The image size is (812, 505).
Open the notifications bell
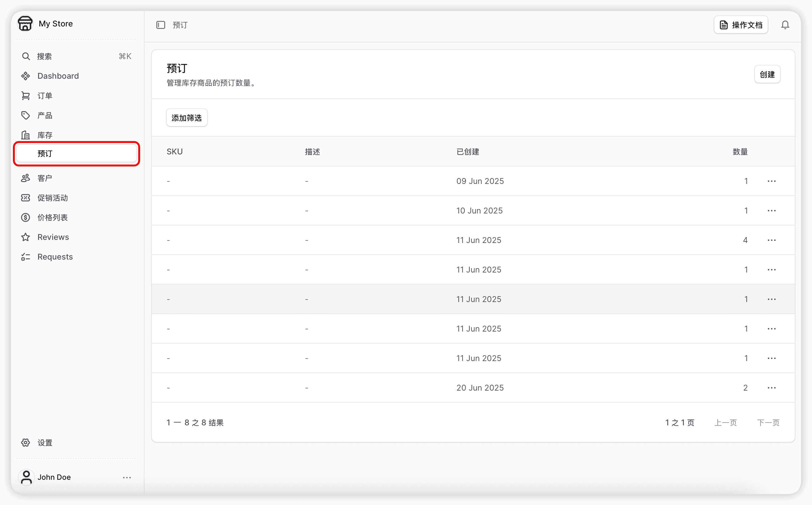pos(785,25)
